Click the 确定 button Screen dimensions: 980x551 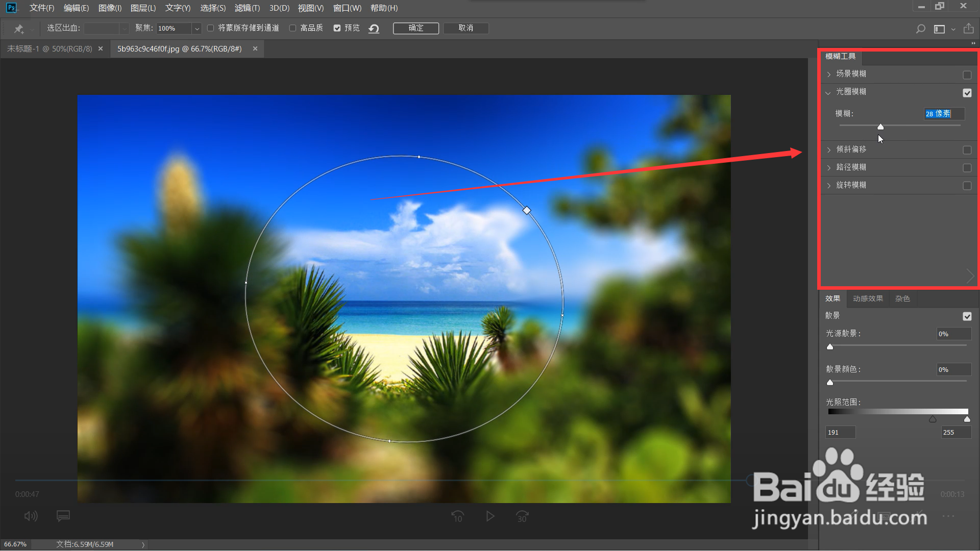click(x=415, y=28)
